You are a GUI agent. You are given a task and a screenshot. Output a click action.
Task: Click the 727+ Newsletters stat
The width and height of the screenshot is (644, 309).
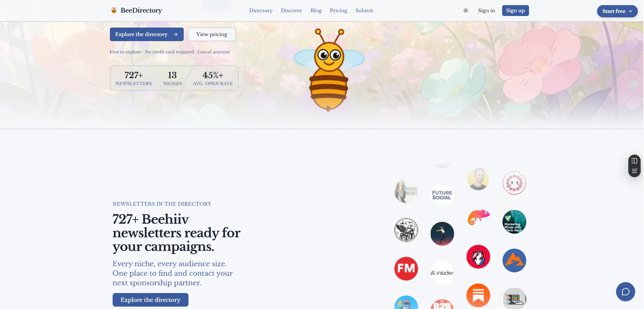(134, 78)
